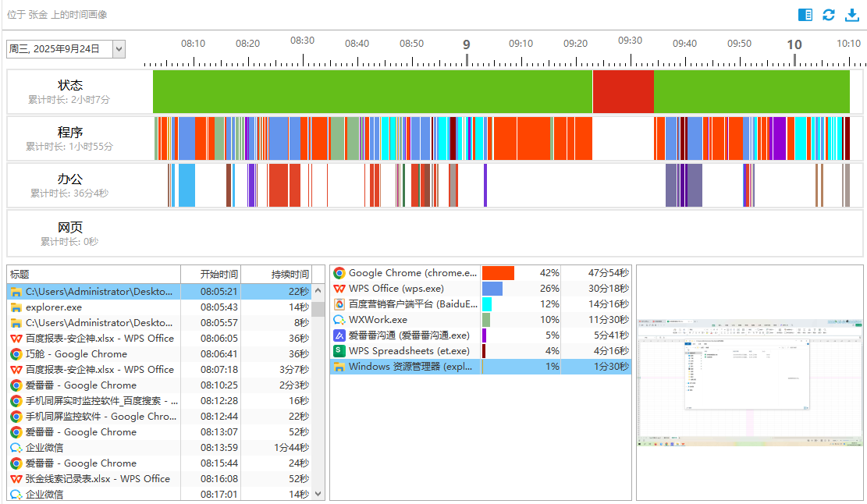Screen dimensions: 867x504
Task: Select WPS Spreadsheets (et.exe) program row
Action: coord(481,351)
